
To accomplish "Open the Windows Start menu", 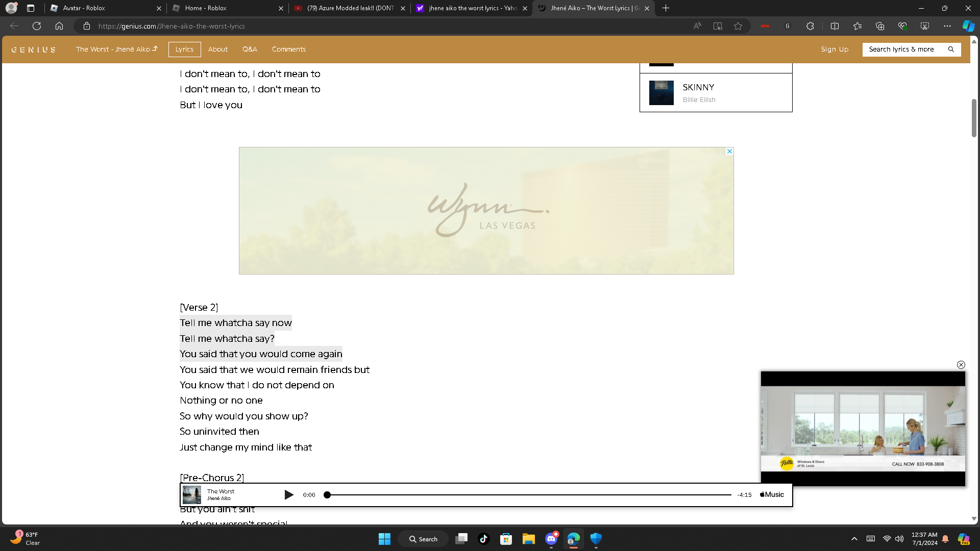I will coord(384,539).
